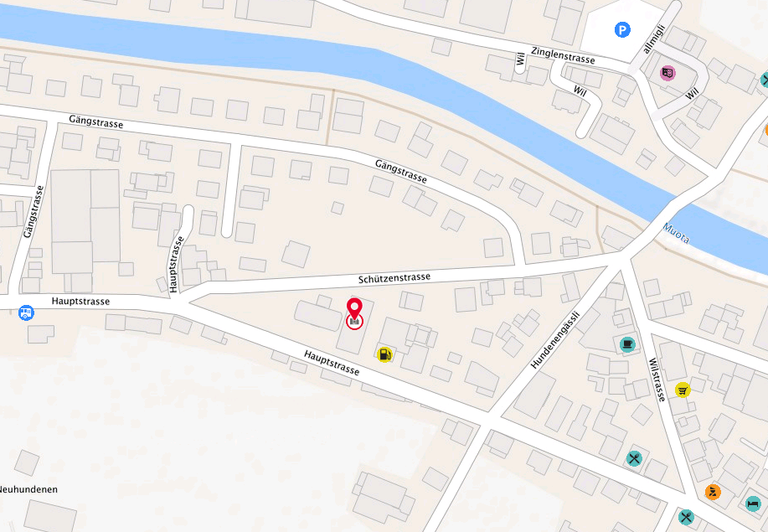
Task: Select the teal hotel bed icon
Action: pos(753,504)
